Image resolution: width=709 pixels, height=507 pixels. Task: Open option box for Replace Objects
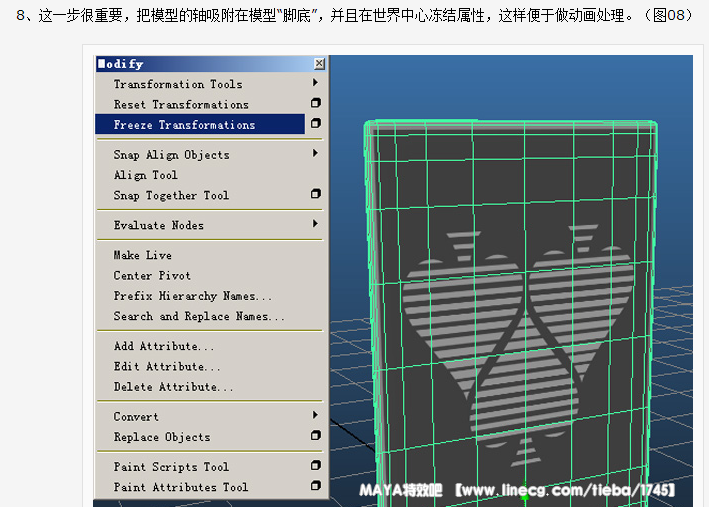(316, 436)
